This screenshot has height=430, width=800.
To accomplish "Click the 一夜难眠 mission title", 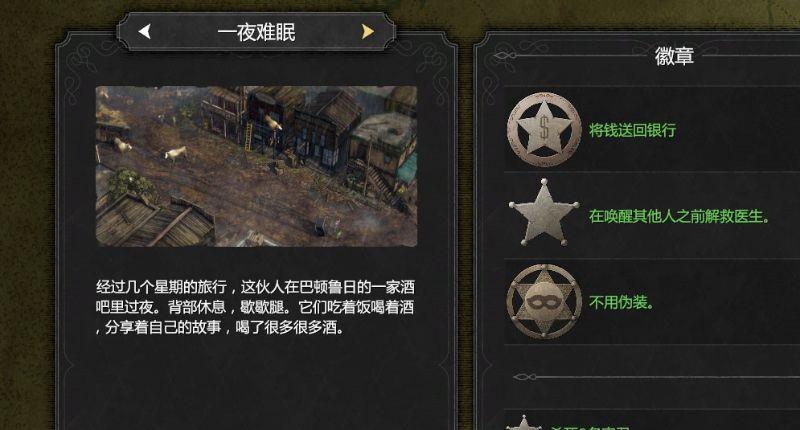I will click(x=257, y=32).
